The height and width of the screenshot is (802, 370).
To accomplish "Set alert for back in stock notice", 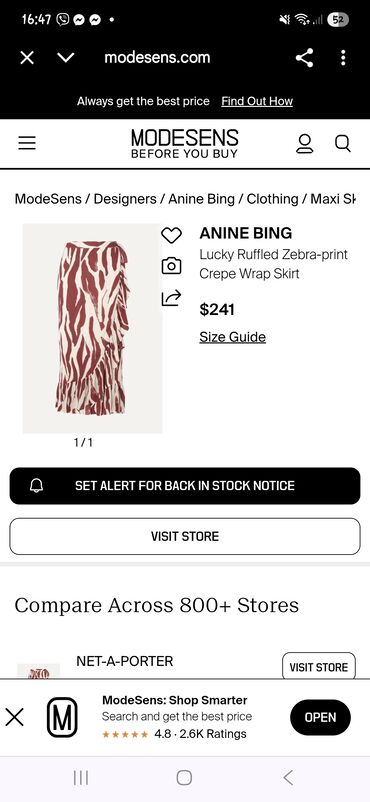I will [x=185, y=486].
